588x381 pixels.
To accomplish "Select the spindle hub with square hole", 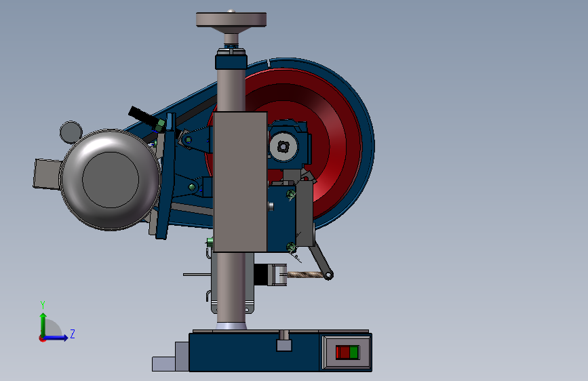I will coord(283,146).
